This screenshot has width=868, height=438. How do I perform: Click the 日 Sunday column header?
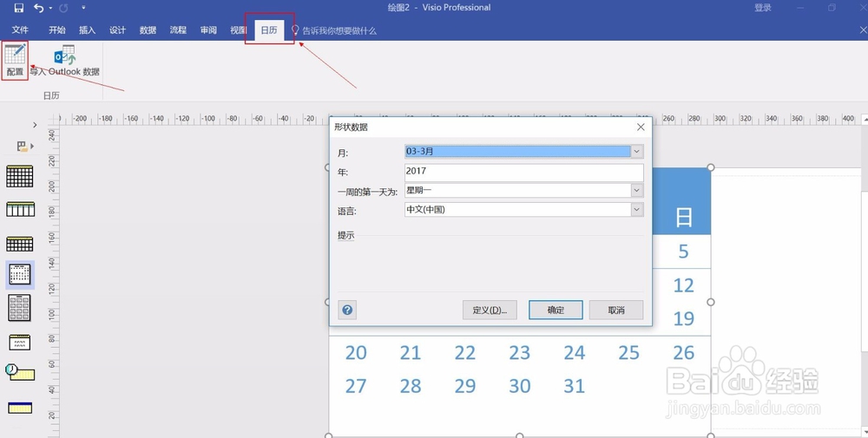(684, 218)
